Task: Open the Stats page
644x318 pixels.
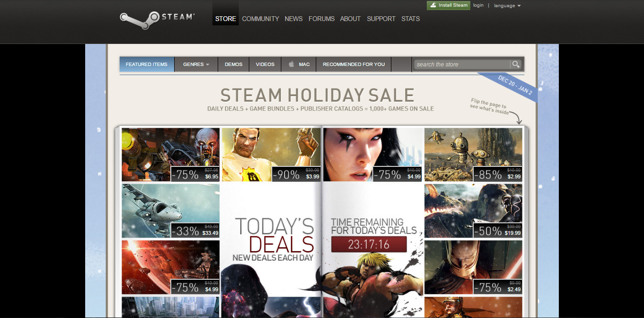Action: tap(411, 19)
